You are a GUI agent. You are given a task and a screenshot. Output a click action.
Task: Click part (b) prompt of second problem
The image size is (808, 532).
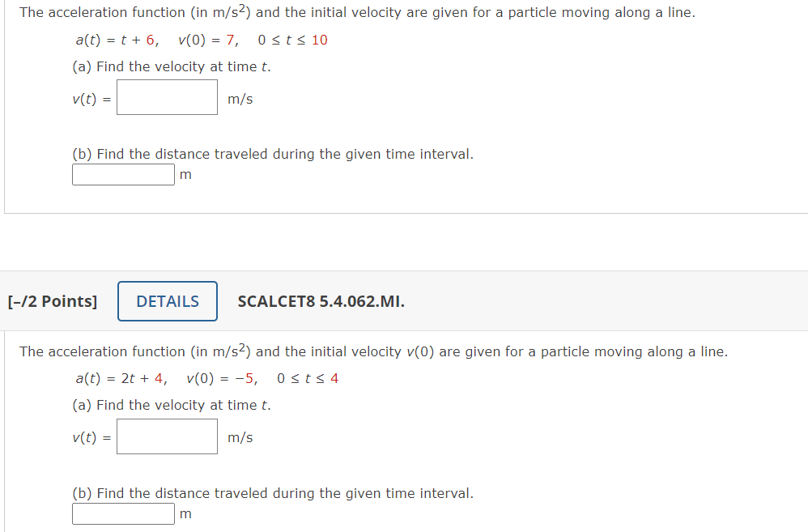[x=272, y=493]
